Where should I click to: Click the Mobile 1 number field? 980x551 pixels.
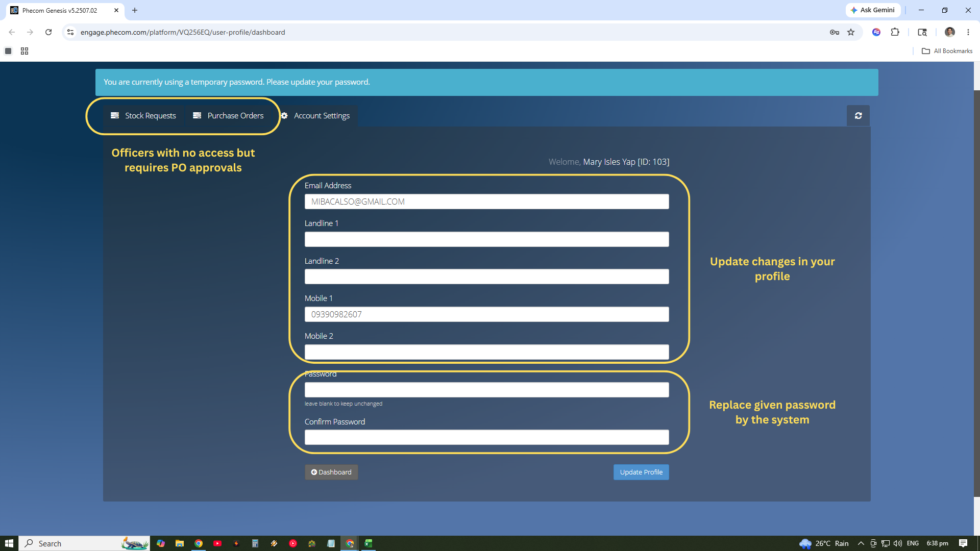point(486,314)
